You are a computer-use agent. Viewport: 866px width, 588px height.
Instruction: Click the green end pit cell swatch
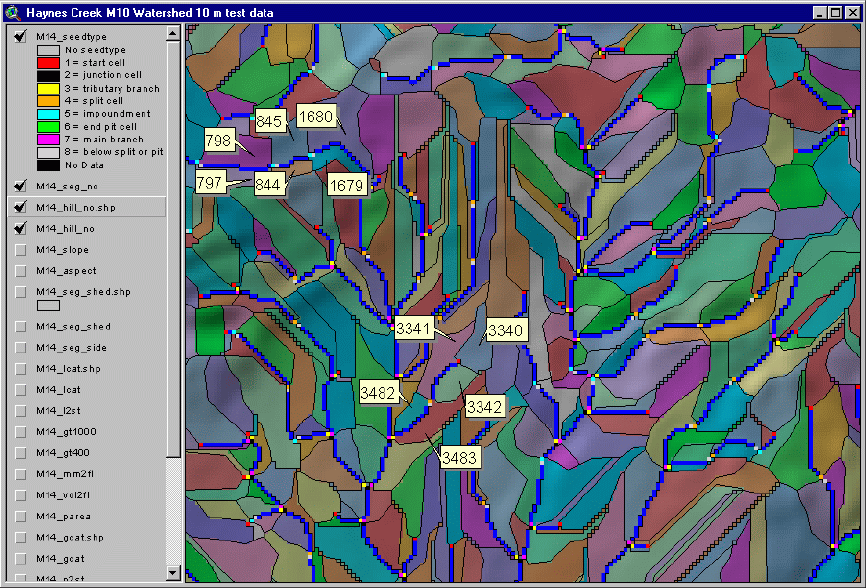pyautogui.click(x=48, y=126)
